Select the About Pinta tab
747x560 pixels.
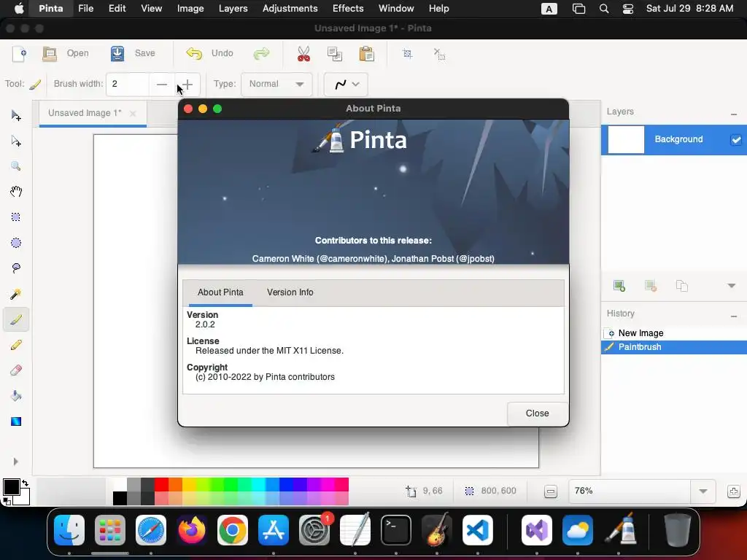coord(220,292)
